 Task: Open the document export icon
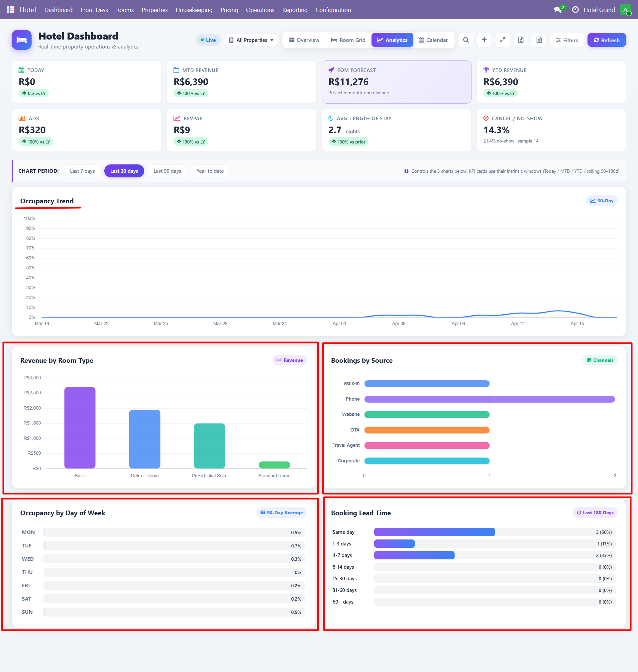(x=539, y=40)
